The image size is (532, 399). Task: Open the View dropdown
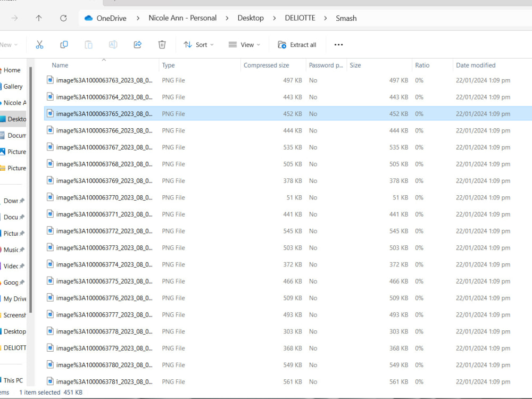244,45
